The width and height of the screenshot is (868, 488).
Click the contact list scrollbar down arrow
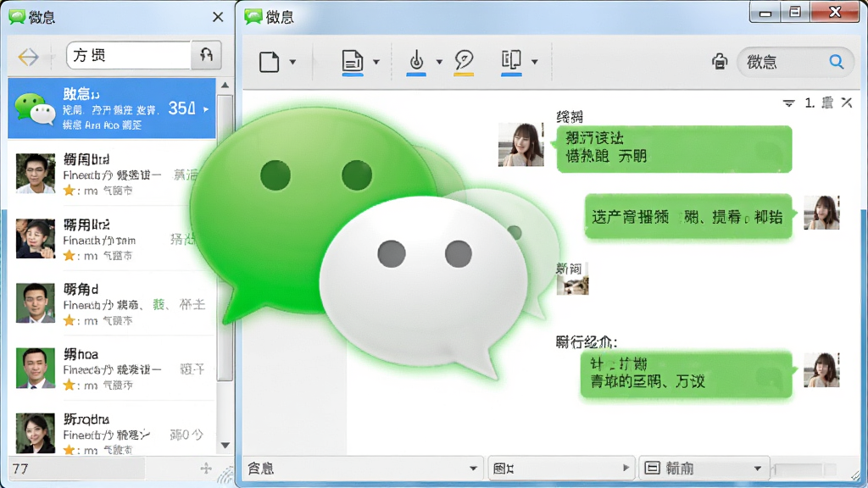pos(225,446)
